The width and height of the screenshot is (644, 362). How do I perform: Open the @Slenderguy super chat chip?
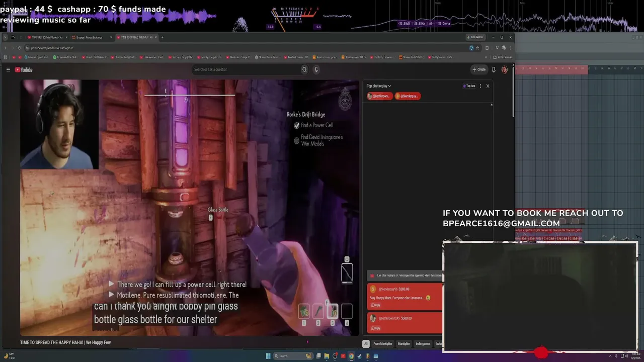tap(408, 96)
